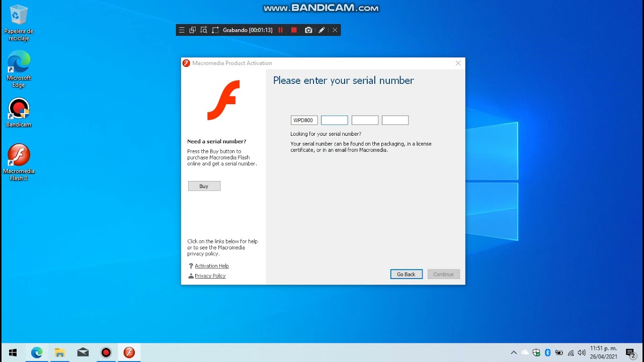Click the Bluetooth tray icon
Screen dimensions: 644x362
tap(548, 353)
